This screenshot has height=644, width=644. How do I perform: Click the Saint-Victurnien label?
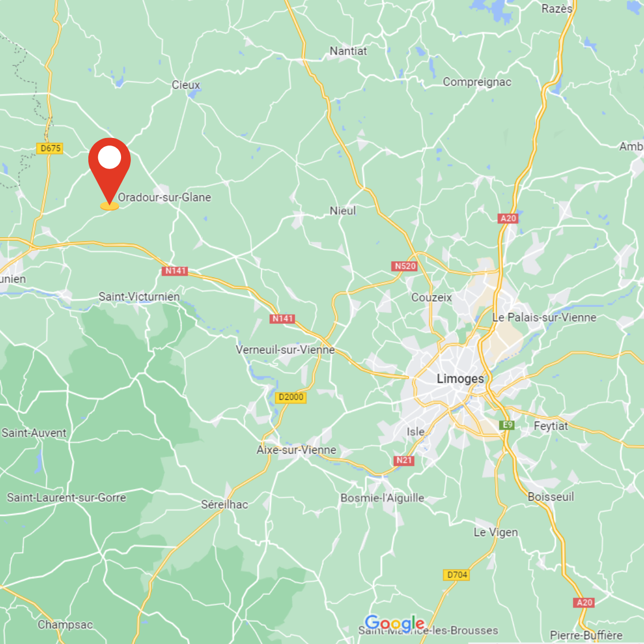point(139,297)
